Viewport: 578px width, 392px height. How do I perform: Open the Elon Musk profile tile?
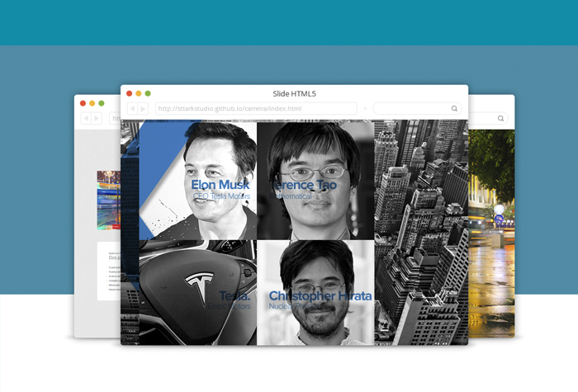(197, 180)
